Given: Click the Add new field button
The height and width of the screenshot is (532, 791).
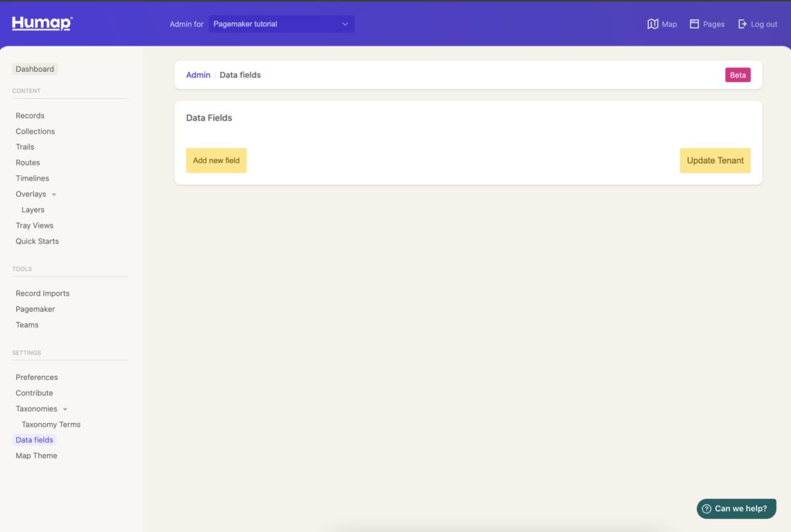Looking at the screenshot, I should [216, 161].
